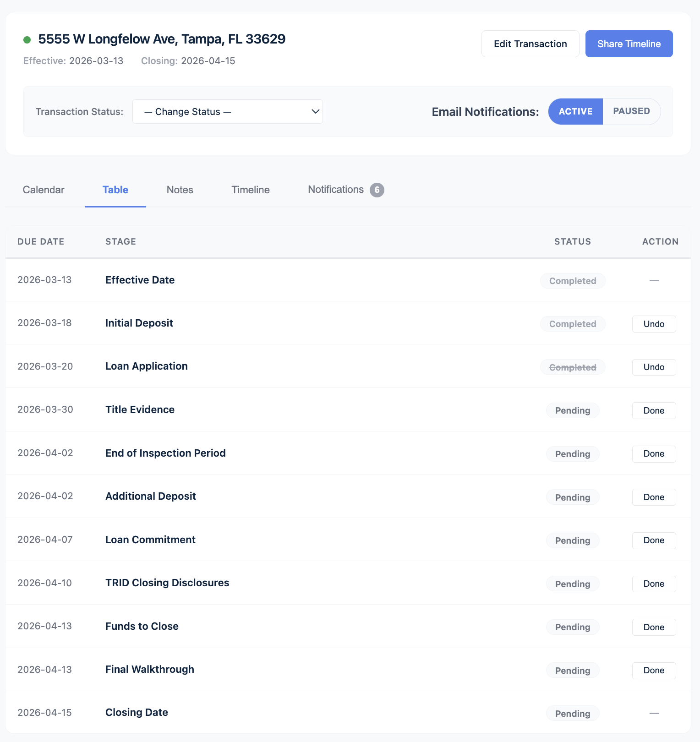Click the Closing Date stage row

[137, 712]
